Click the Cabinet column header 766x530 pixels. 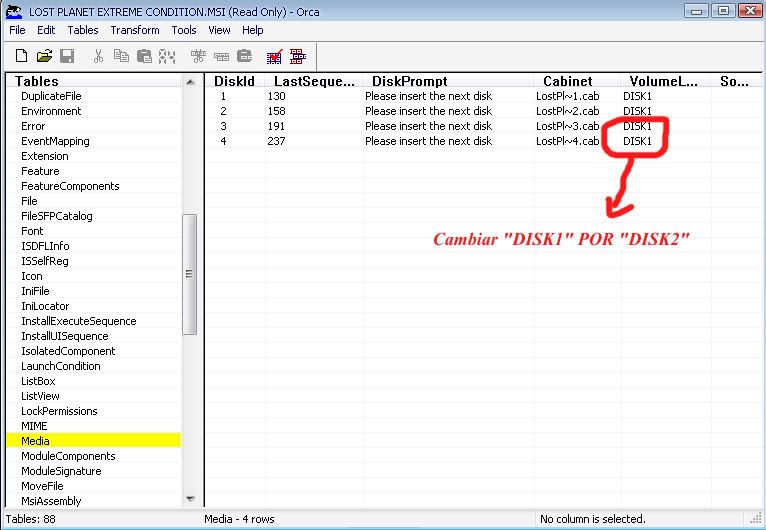tap(577, 81)
